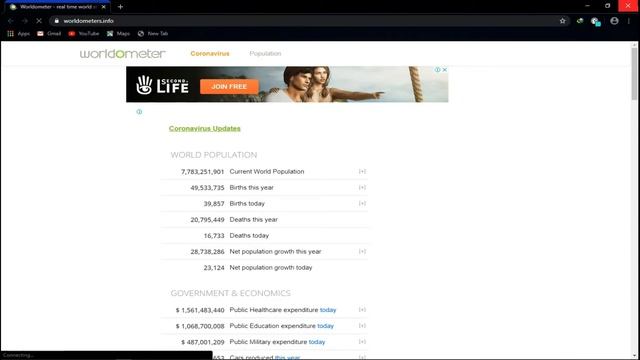Click the 'Deaths today' label

(x=249, y=236)
